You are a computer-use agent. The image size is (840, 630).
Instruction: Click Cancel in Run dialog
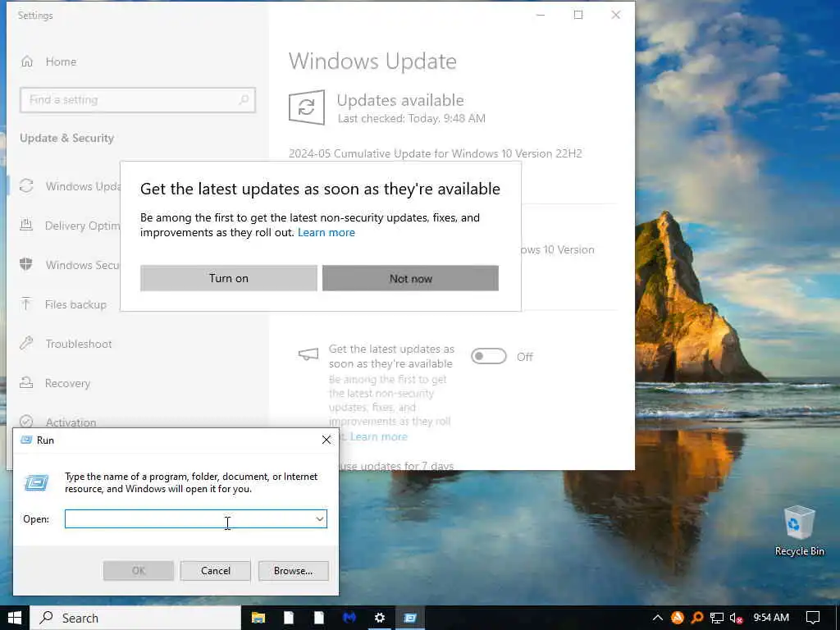pos(216,571)
